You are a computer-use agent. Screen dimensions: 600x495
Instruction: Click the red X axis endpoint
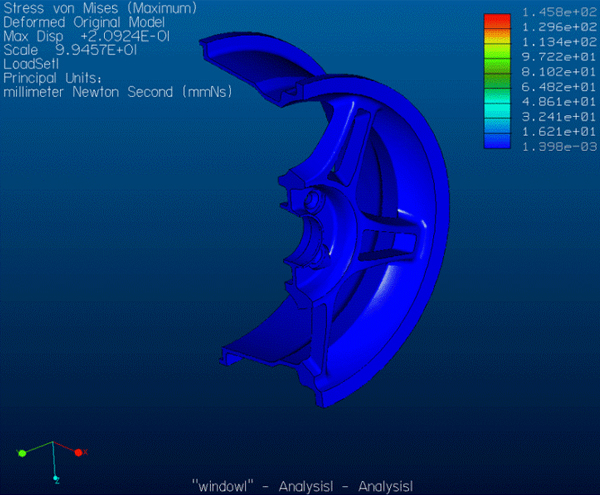tap(78, 452)
